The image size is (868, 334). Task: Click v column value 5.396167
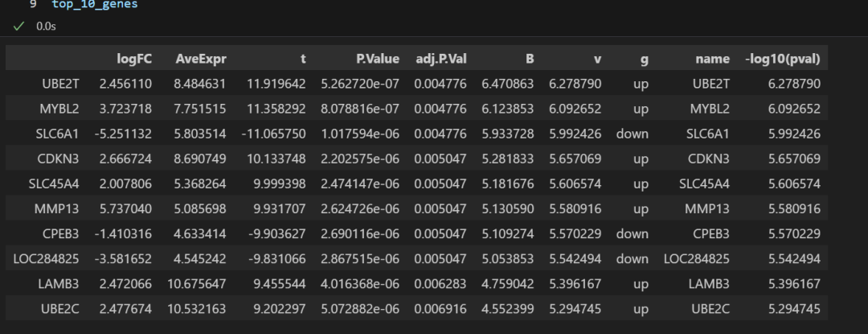click(x=575, y=283)
